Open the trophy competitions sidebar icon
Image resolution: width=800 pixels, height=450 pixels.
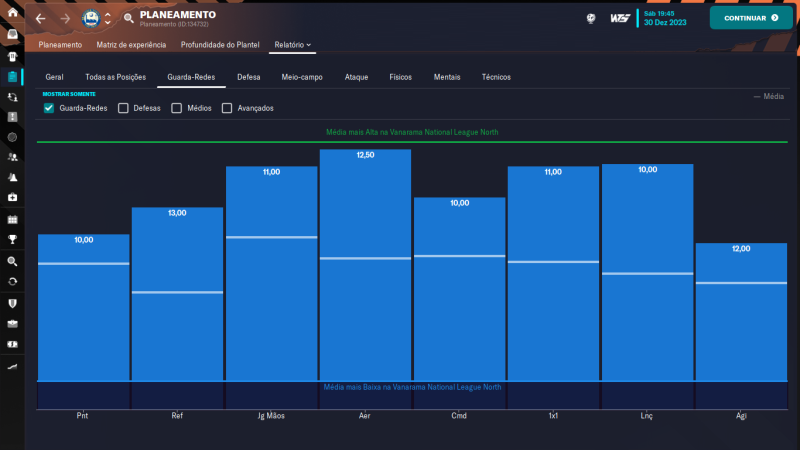click(x=12, y=239)
